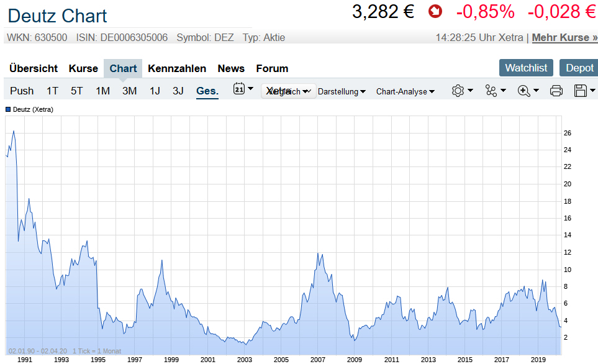This screenshot has width=598, height=364.
Task: Follow the Mehr Kurse link
Action: [x=564, y=38]
